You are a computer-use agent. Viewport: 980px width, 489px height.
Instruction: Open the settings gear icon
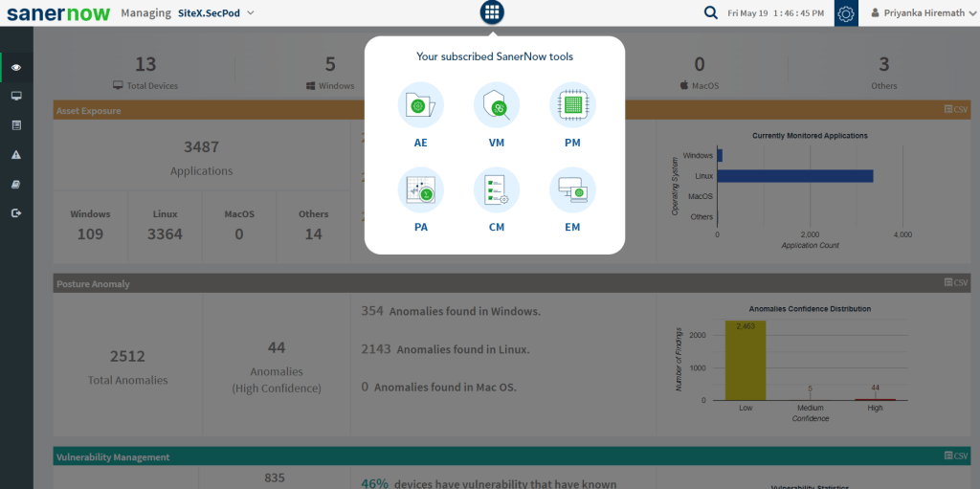click(x=846, y=13)
